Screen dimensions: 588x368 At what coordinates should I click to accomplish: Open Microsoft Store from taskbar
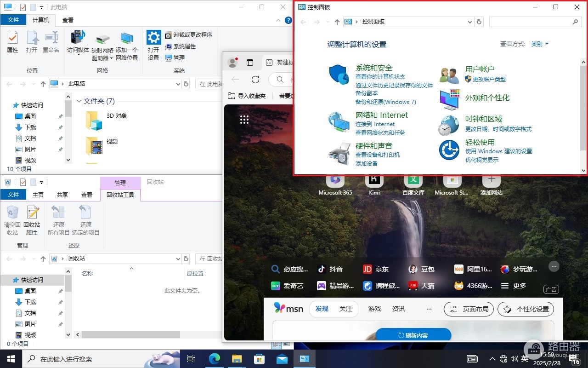(x=259, y=359)
